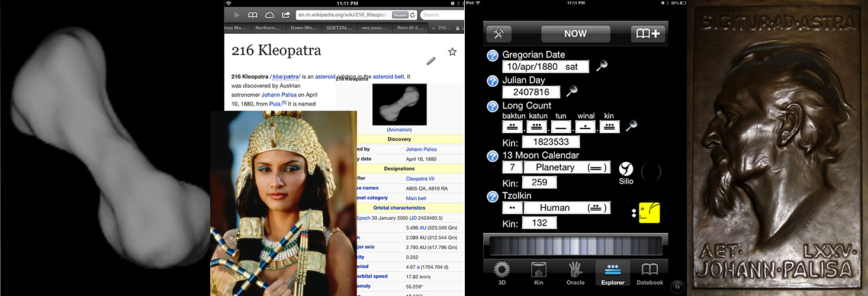Reload the Wikipedia page
This screenshot has height=296, width=868.
point(413,15)
